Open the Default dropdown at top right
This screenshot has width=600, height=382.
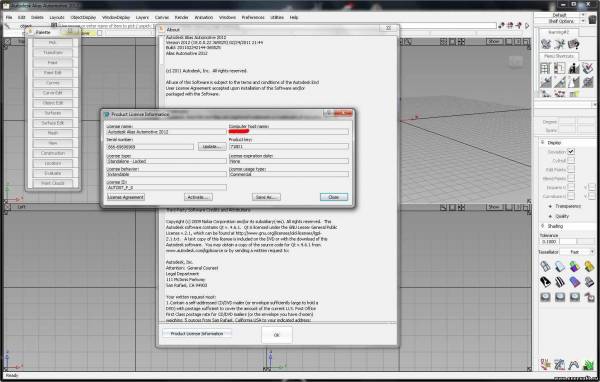coord(559,15)
